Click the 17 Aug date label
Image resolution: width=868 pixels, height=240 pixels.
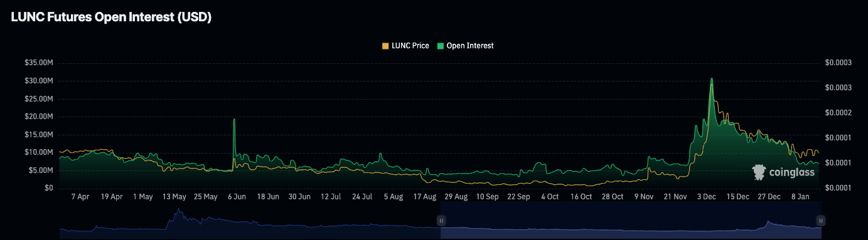(425, 197)
